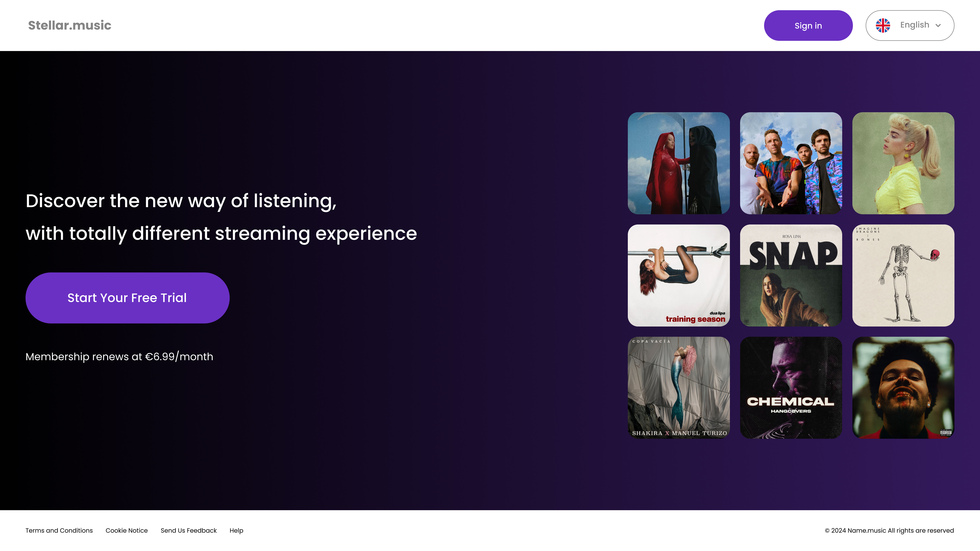The image size is (980, 551).
Task: Click the 2024 Name.music copyright text
Action: click(889, 530)
